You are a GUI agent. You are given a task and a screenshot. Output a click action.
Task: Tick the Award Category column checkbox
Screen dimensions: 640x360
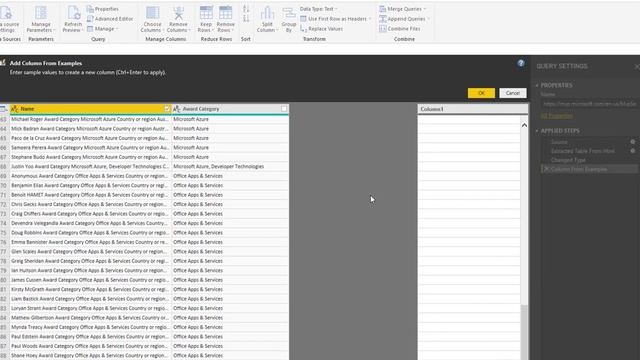(x=284, y=109)
